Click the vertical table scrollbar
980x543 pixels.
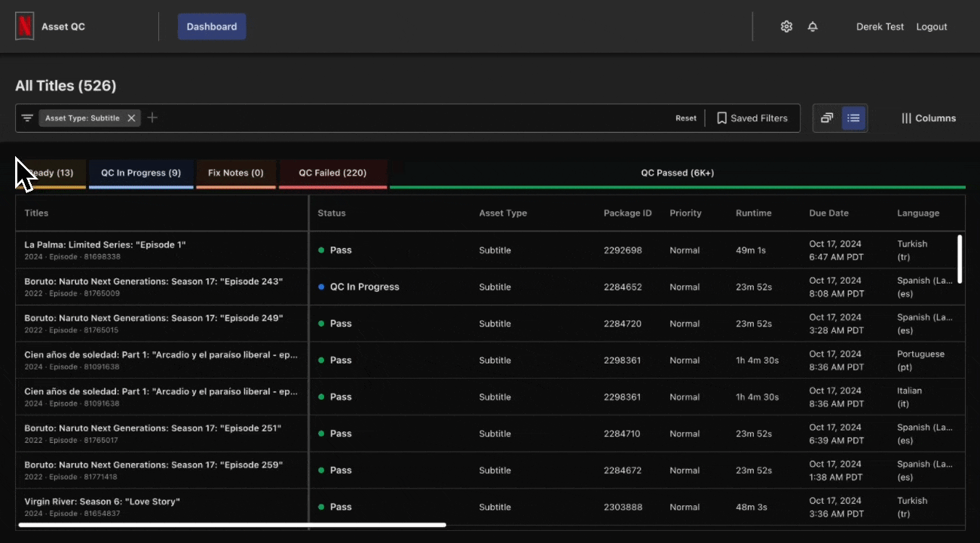[x=960, y=259]
